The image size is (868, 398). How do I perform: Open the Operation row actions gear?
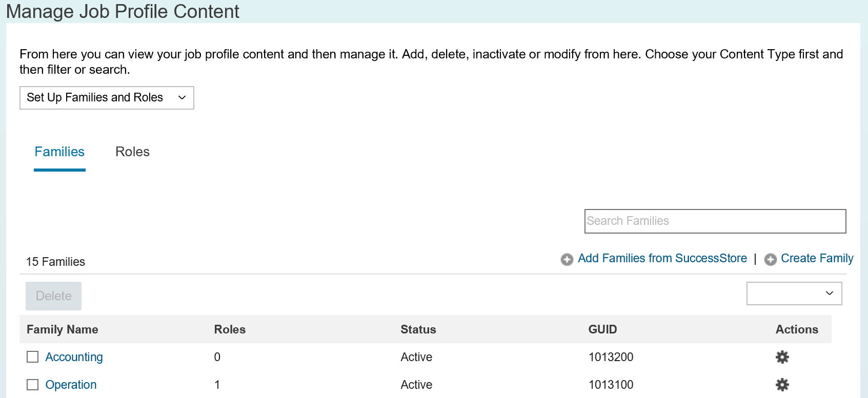pos(782,385)
